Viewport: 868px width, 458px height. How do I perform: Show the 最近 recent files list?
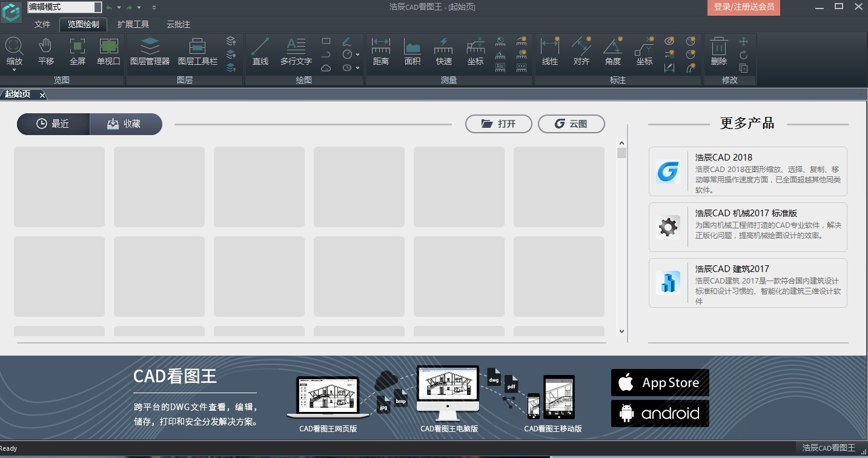coord(53,124)
